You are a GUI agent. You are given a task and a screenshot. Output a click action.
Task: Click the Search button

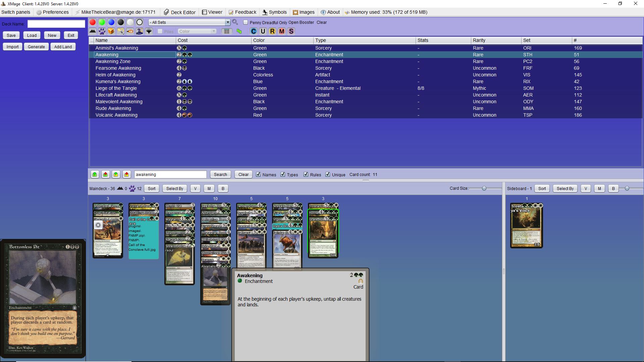[220, 174]
